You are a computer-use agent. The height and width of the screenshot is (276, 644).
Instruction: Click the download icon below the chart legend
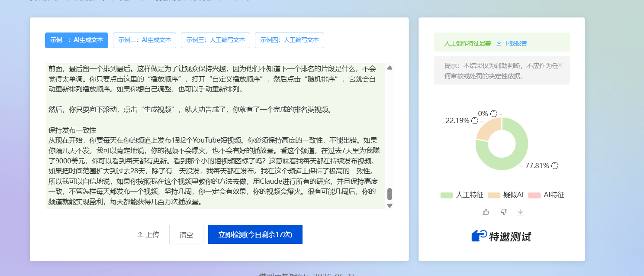coord(520,212)
